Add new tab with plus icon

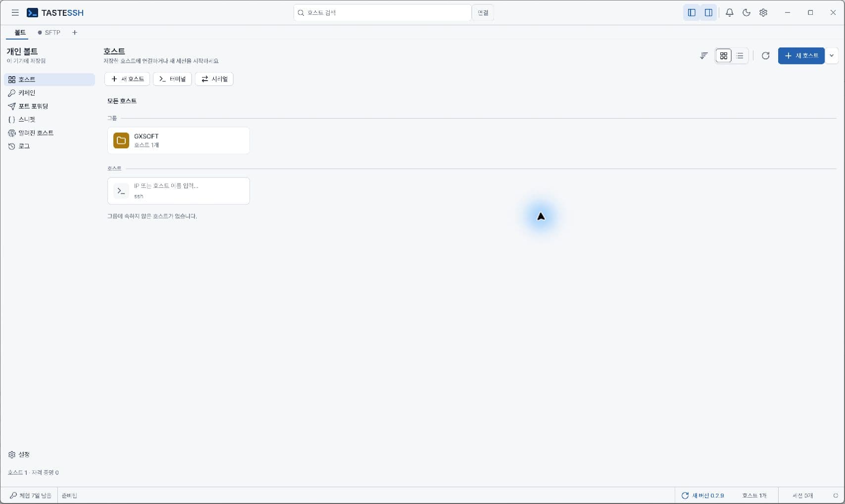point(75,33)
